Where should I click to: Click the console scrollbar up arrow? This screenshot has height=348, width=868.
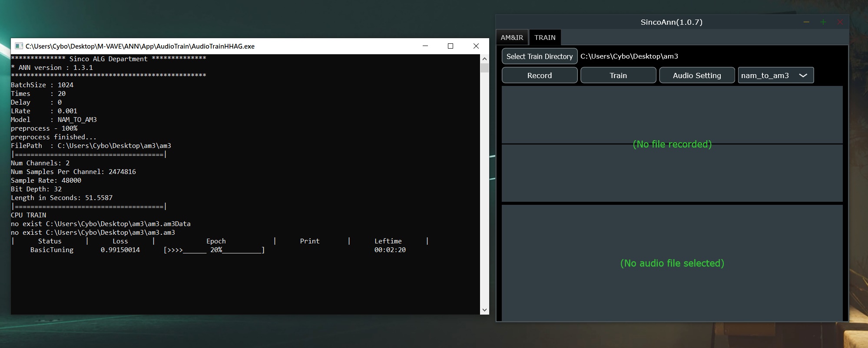pyautogui.click(x=484, y=59)
